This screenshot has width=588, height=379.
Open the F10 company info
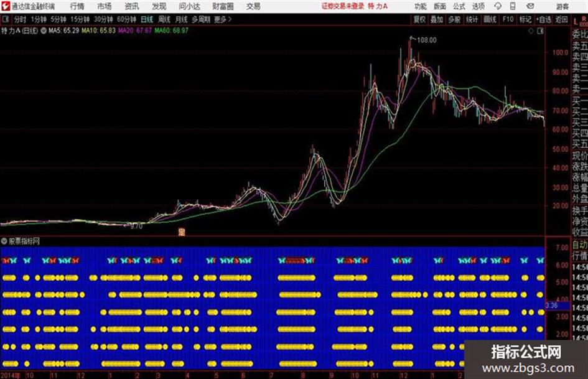(508, 19)
